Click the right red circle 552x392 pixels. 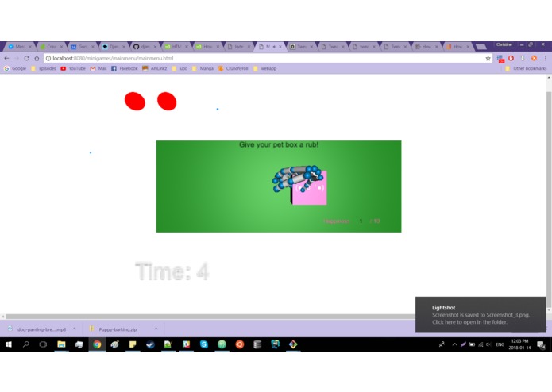(x=167, y=102)
